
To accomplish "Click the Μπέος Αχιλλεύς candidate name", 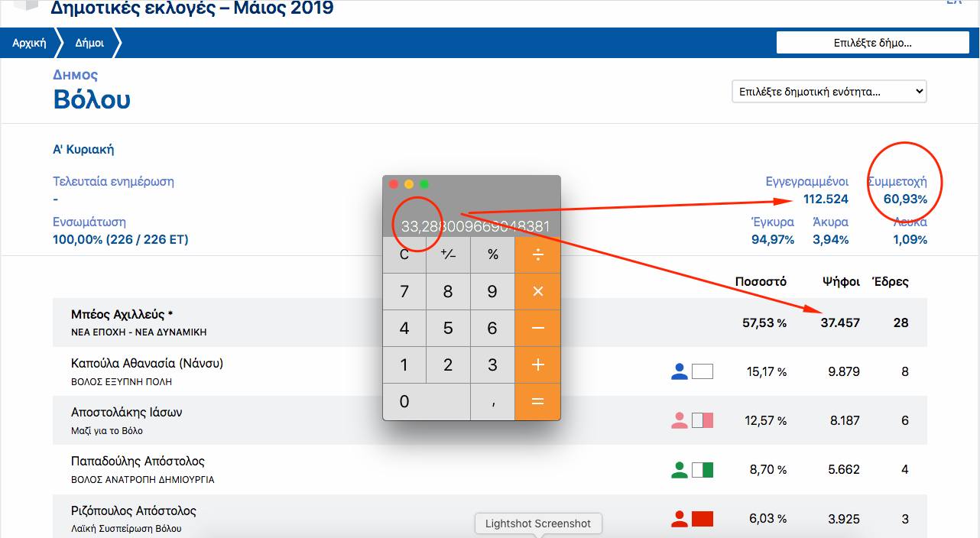I will tap(123, 314).
